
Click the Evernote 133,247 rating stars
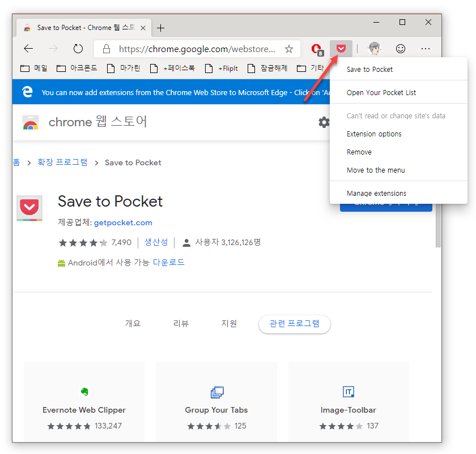[x=69, y=426]
